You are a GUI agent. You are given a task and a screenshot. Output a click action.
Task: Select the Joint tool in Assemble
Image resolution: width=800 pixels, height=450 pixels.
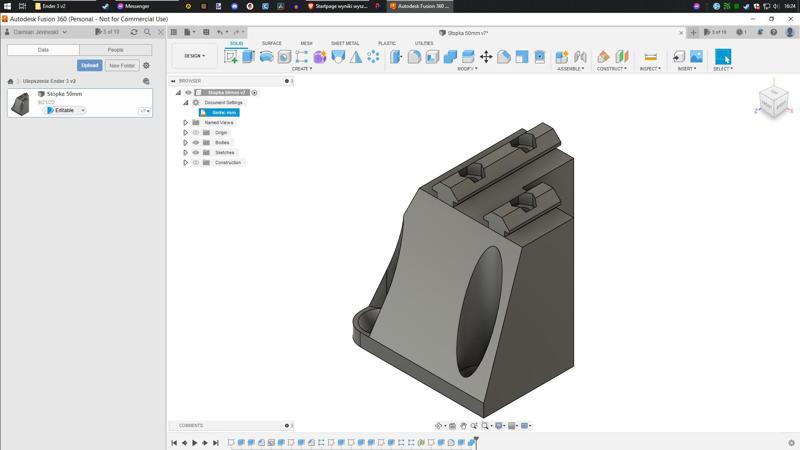point(580,57)
